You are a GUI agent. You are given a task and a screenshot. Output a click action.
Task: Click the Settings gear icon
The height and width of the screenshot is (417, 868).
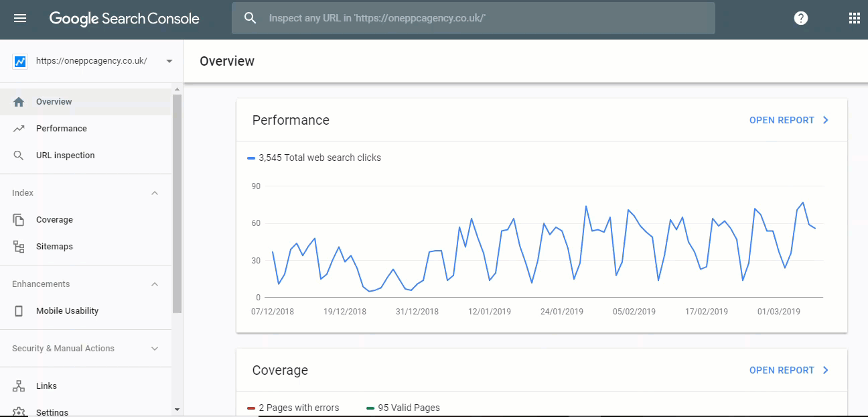click(x=19, y=412)
